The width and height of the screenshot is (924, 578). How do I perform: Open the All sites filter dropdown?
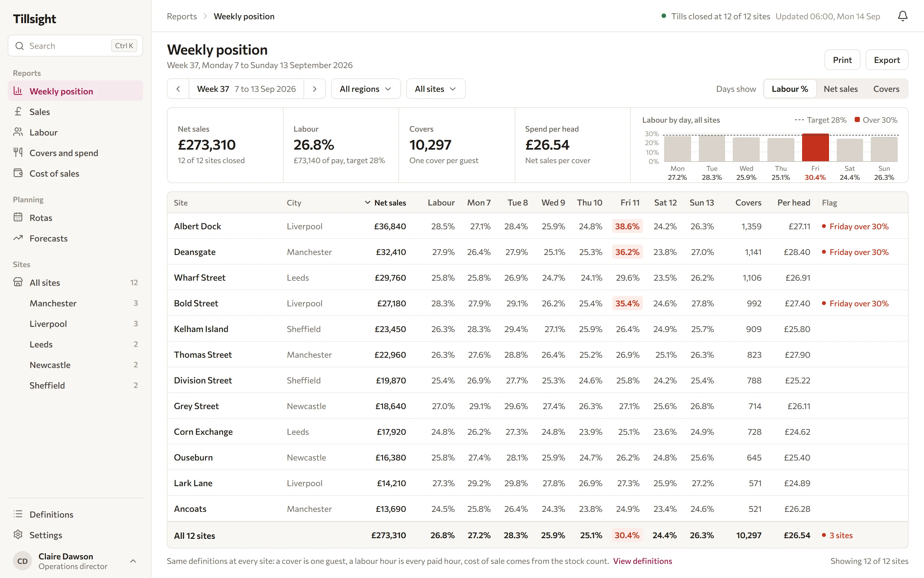(436, 89)
